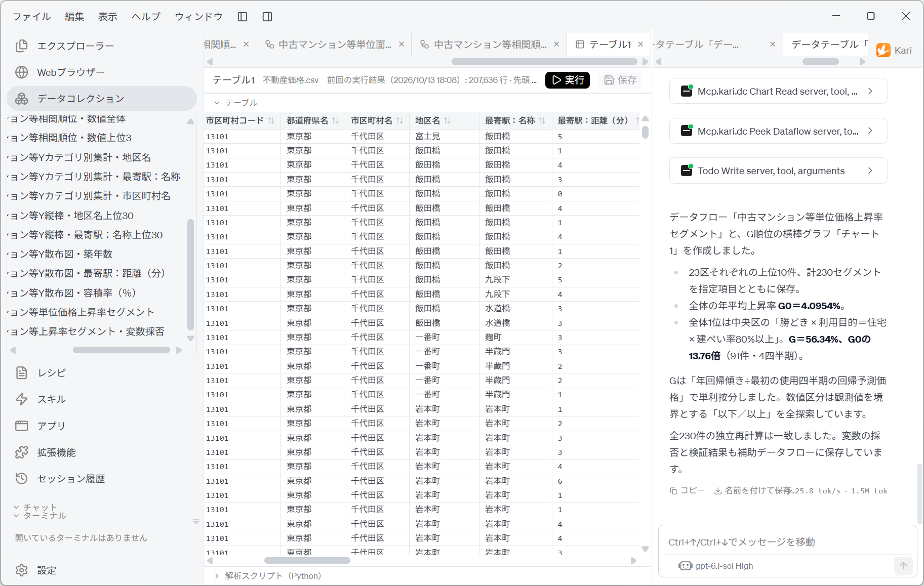Image resolution: width=924 pixels, height=586 pixels.
Task: Toggle the left sidebar panel icon
Action: 243,17
